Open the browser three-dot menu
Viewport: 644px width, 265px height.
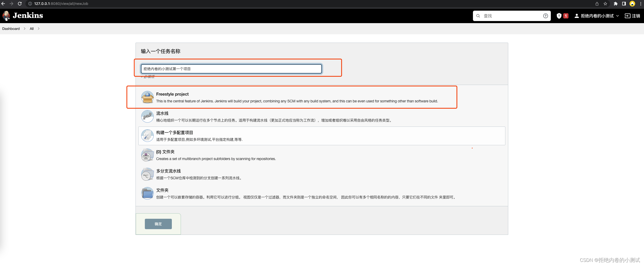coord(640,4)
